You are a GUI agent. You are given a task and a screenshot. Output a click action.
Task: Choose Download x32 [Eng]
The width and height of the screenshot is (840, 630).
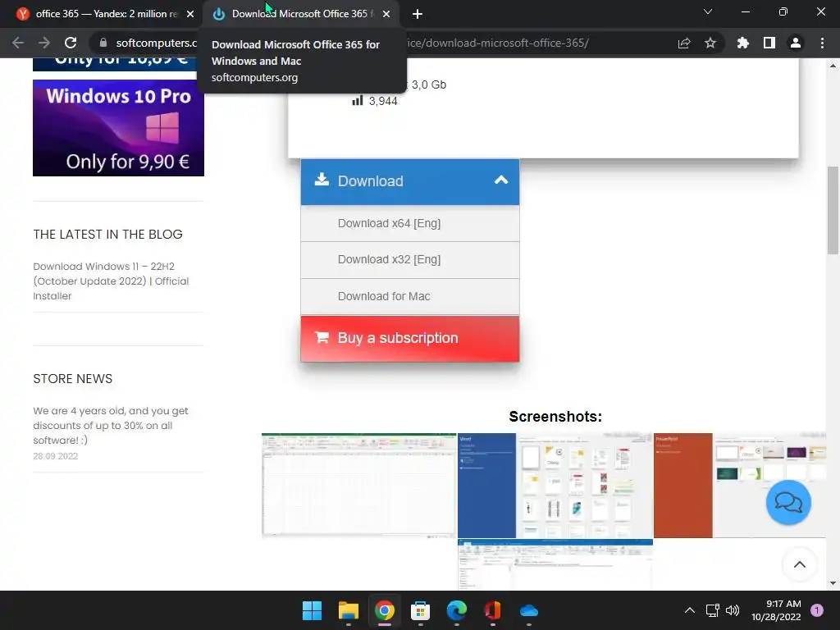click(x=410, y=260)
